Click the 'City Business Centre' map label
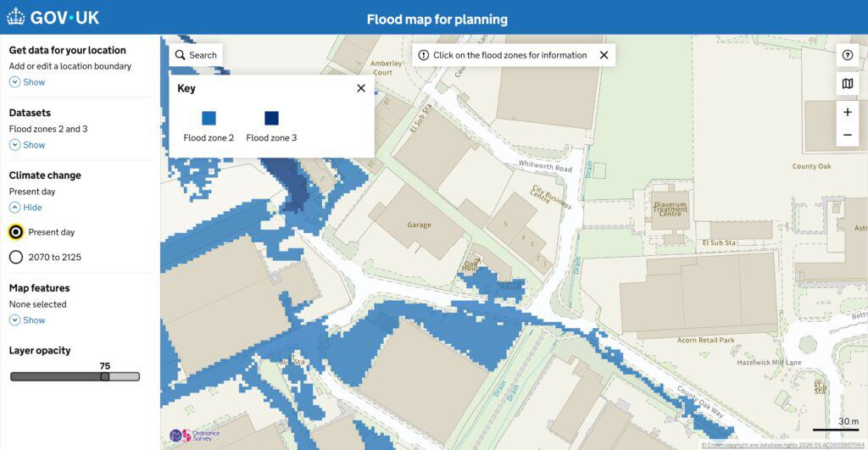The height and width of the screenshot is (450, 868). pyautogui.click(x=549, y=196)
